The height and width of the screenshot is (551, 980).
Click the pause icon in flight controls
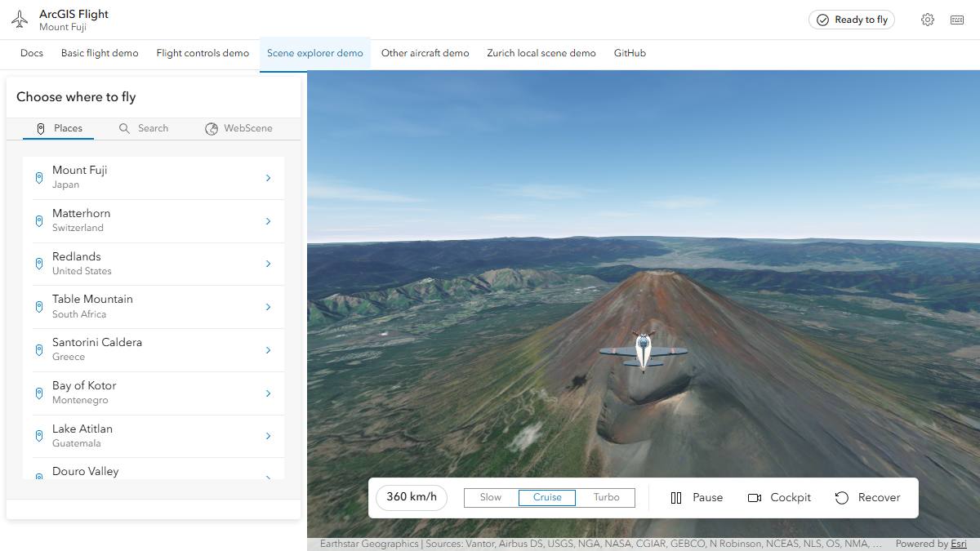[676, 498]
